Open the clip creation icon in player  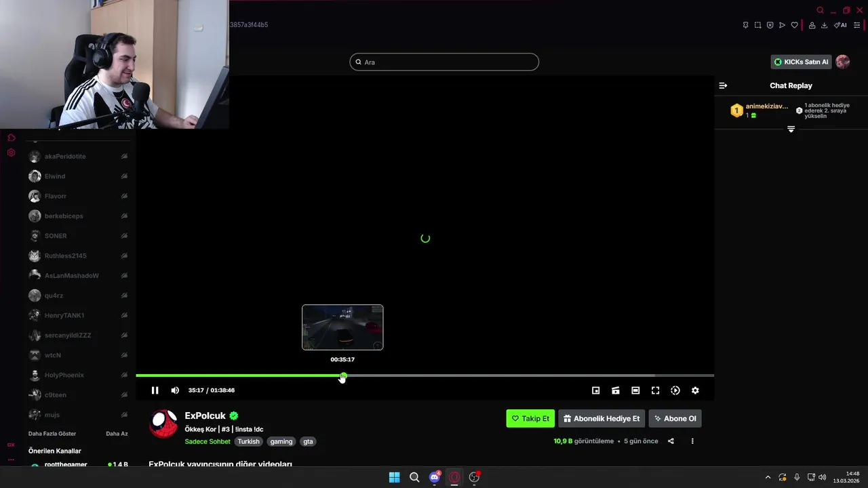pos(616,390)
